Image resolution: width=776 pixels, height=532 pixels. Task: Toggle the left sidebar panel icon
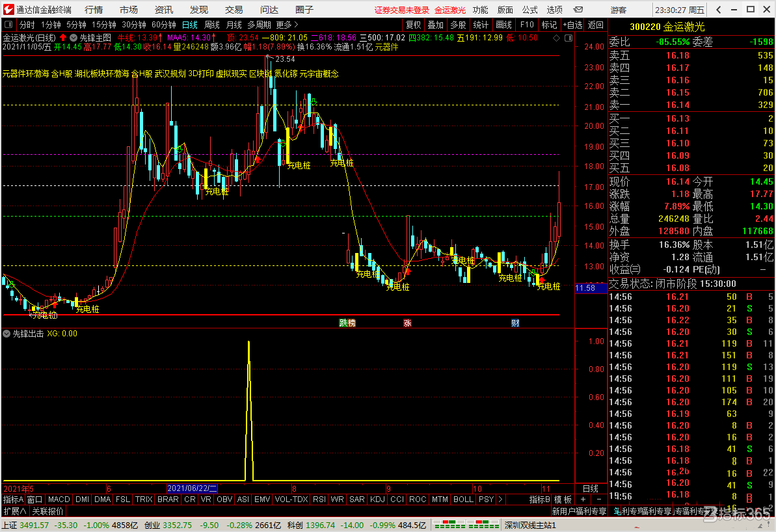8,25
